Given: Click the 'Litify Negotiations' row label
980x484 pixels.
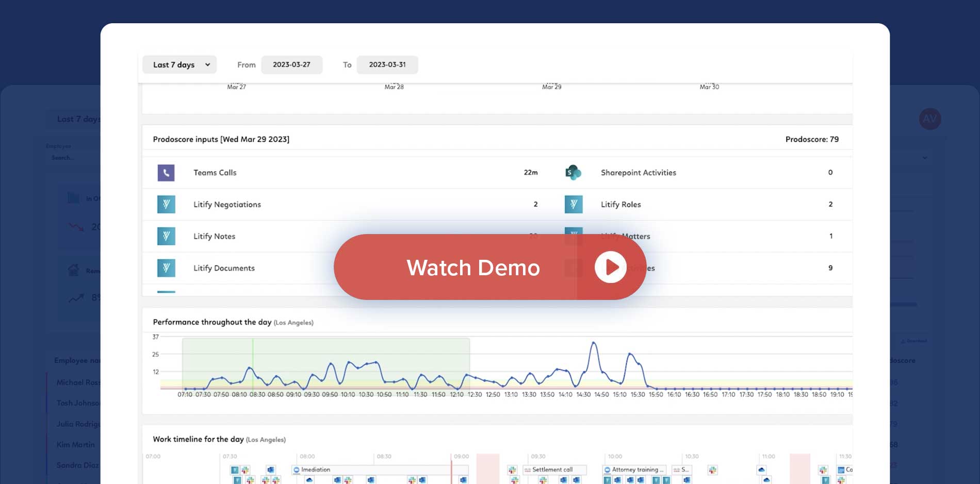Looking at the screenshot, I should point(227,205).
